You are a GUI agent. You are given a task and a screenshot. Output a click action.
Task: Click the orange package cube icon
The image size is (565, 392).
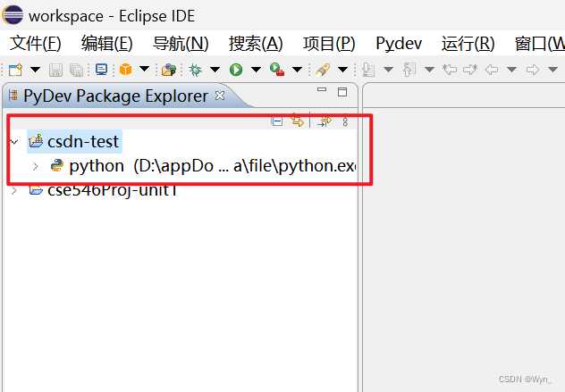coord(125,69)
